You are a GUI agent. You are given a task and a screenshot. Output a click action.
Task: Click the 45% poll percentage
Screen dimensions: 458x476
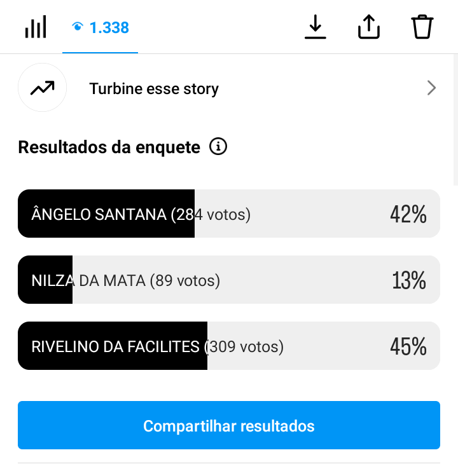[x=408, y=346]
